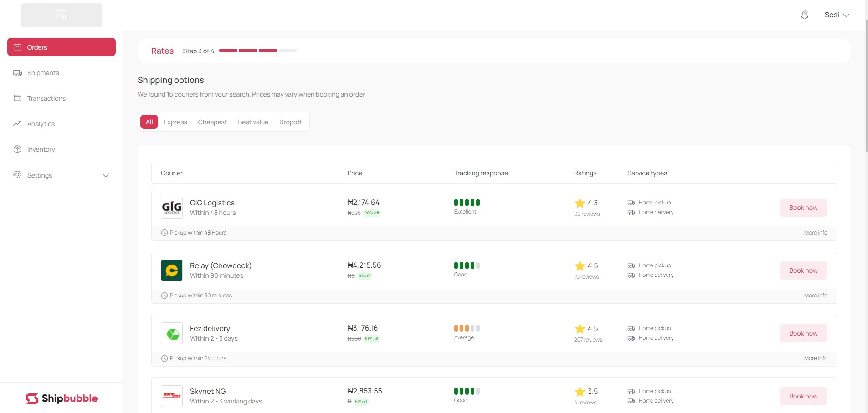Viewport: 868px width, 413px height.
Task: Open the Orders section in sidebar
Action: pos(62,47)
